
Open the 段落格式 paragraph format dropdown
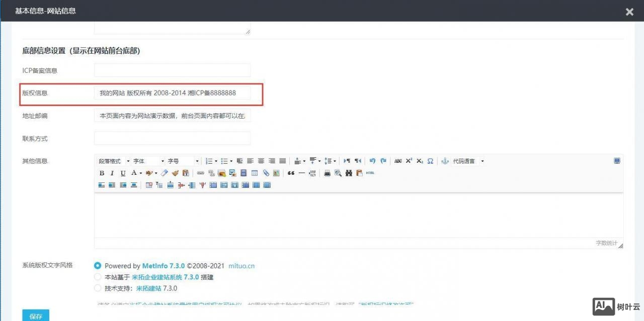pyautogui.click(x=112, y=161)
